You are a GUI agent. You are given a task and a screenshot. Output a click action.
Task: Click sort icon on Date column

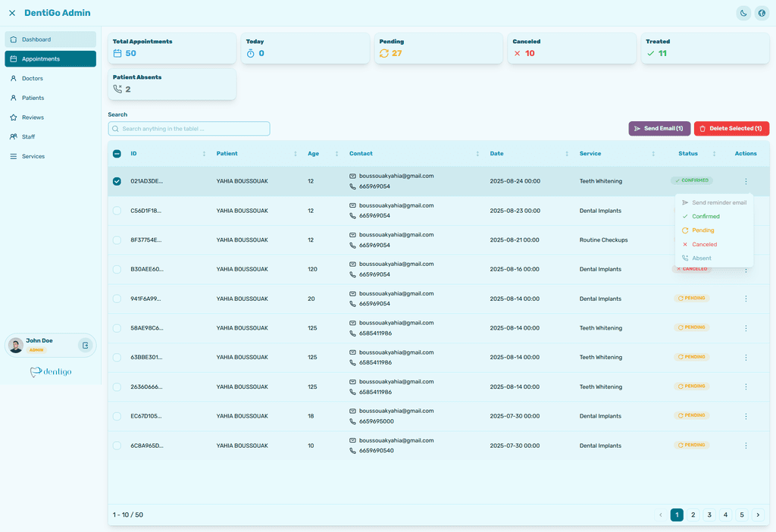point(566,154)
